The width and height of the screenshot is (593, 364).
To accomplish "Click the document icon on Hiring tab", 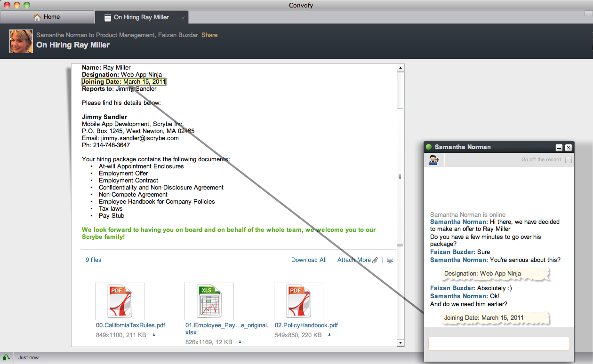I will tap(108, 17).
